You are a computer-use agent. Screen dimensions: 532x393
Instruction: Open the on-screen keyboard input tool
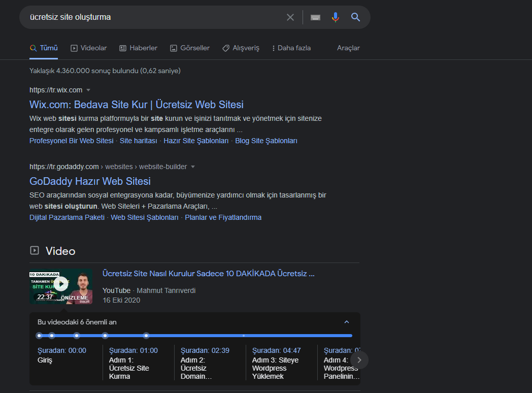[316, 17]
